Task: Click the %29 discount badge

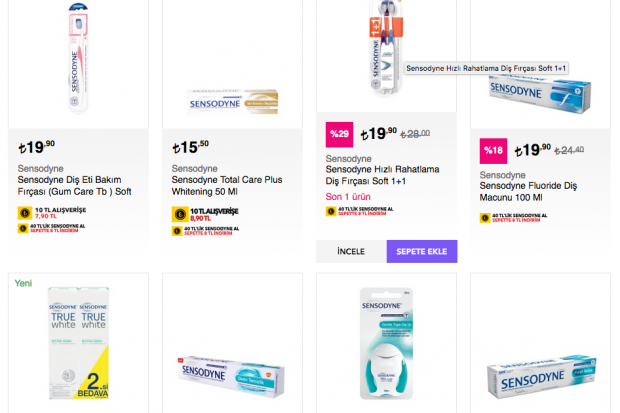Action: 340,133
